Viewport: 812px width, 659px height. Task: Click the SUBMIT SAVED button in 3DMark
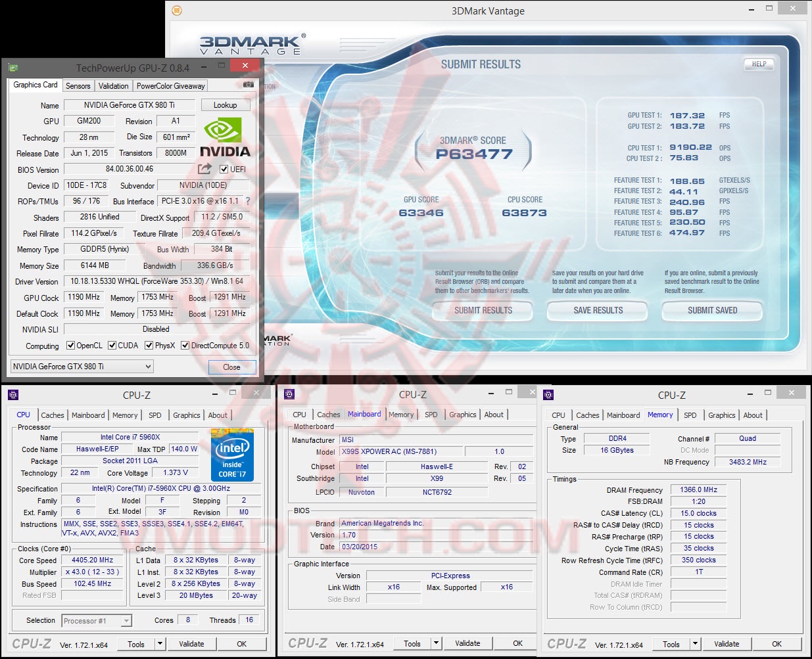(x=712, y=311)
